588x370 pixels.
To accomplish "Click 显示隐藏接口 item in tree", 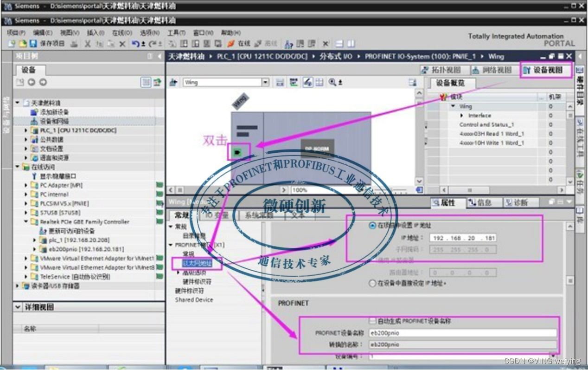I will click(x=53, y=176).
